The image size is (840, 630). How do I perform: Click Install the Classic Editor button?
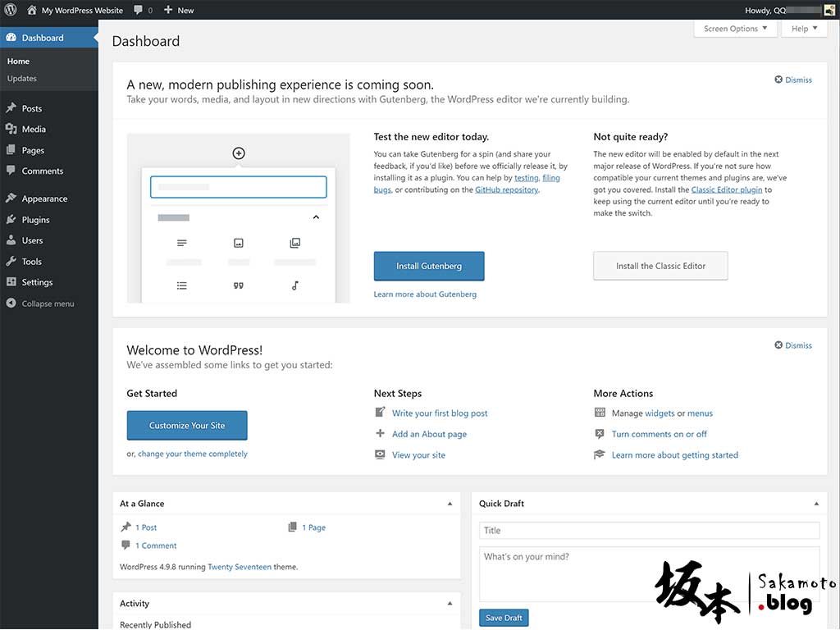coord(660,266)
